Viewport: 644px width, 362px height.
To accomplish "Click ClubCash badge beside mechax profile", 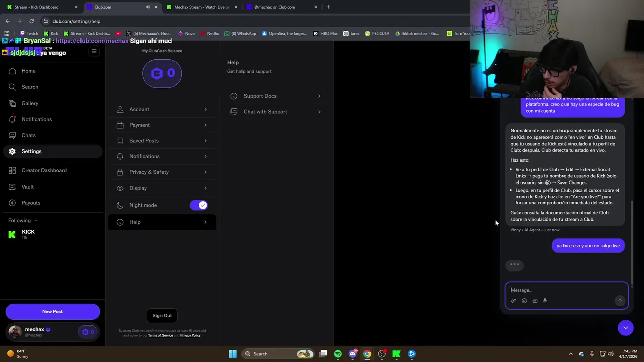I will pos(88,332).
